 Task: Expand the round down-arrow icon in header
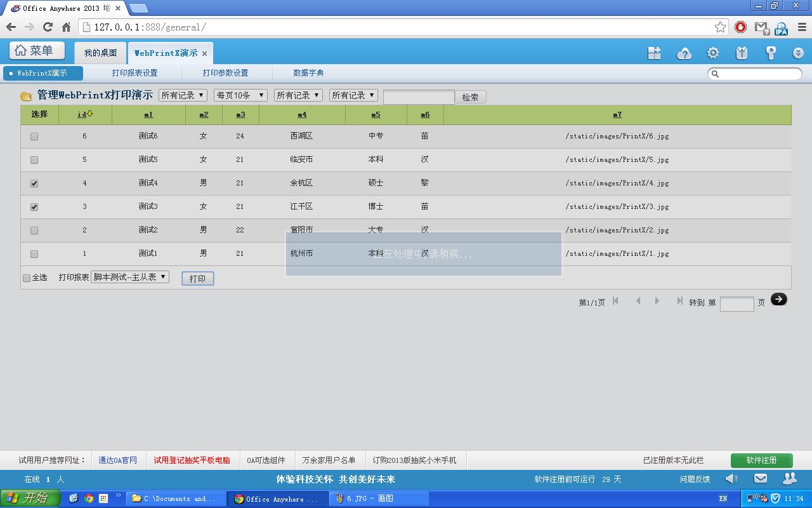798,53
